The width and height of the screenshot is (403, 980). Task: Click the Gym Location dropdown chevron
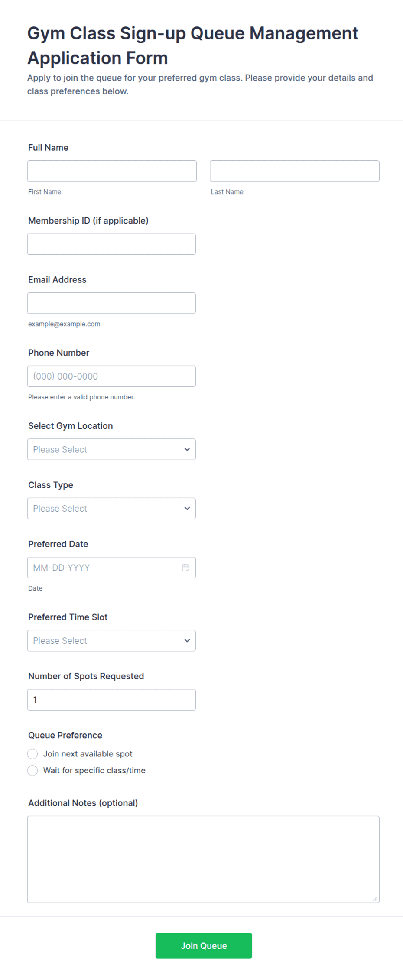pos(187,449)
